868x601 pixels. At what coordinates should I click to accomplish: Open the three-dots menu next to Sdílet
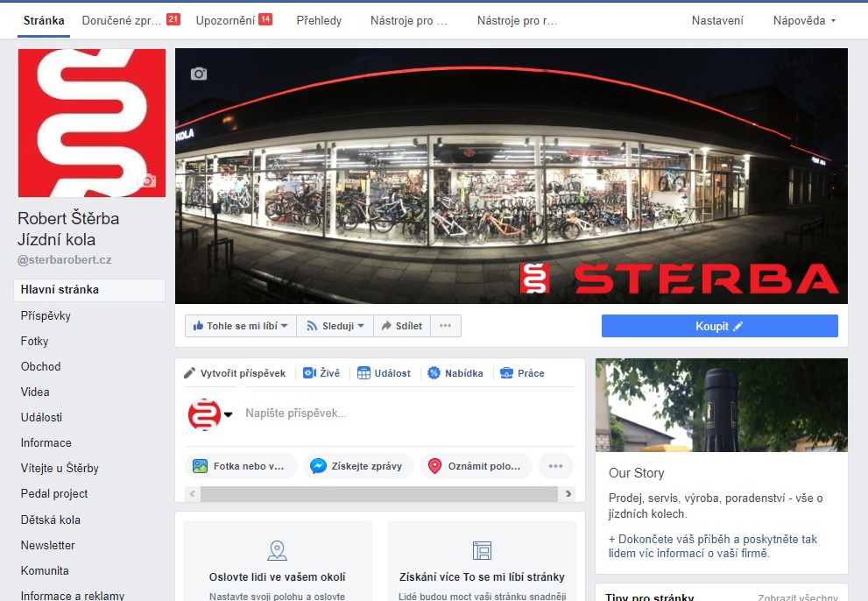coord(446,326)
